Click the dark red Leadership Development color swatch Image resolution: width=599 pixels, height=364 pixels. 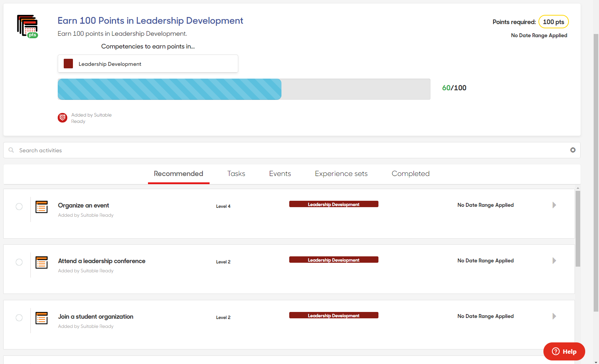click(68, 64)
